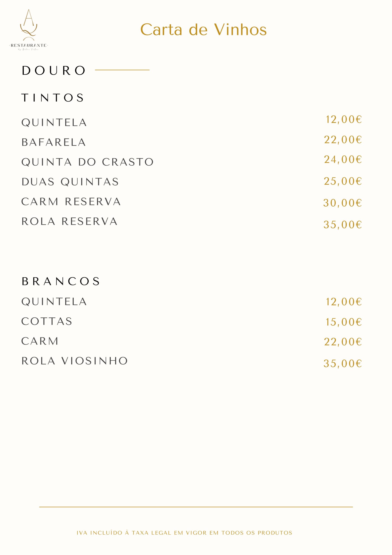Click Rola Reserva wine name
This screenshot has height=555, width=392.
[x=70, y=221]
